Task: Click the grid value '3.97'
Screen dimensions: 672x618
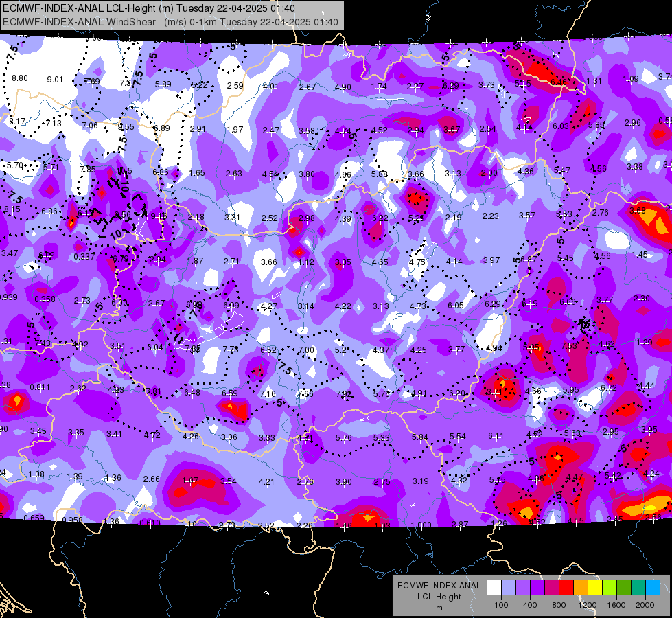Action: 491,260
